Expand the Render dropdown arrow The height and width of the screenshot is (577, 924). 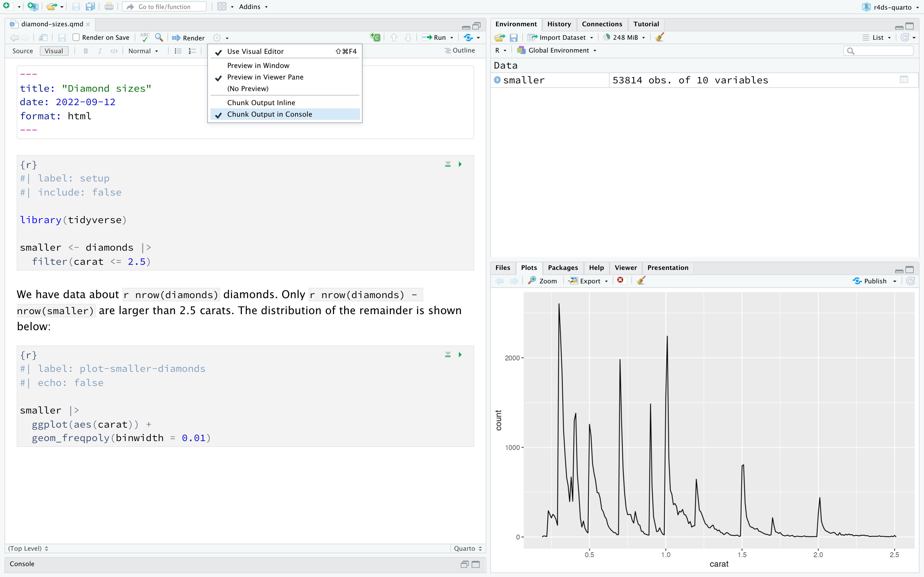tap(226, 38)
